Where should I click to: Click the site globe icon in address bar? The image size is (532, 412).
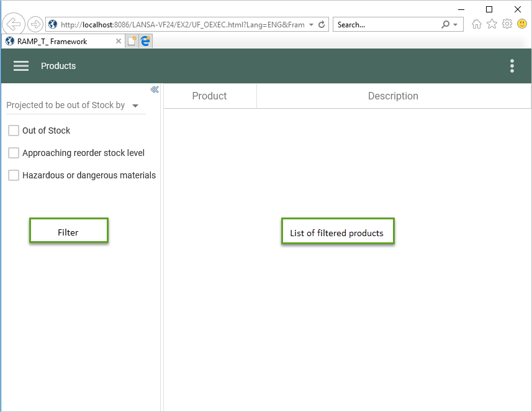coord(53,24)
